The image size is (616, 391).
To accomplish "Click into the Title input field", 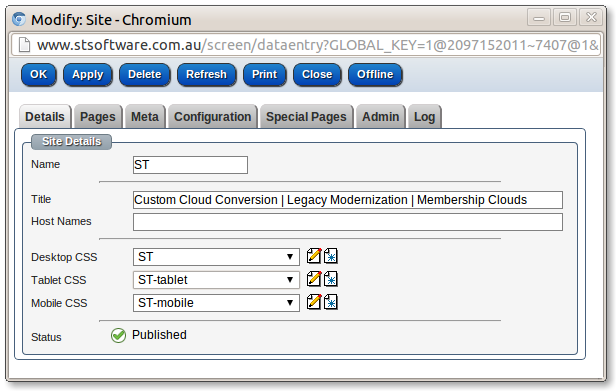I will pyautogui.click(x=348, y=200).
